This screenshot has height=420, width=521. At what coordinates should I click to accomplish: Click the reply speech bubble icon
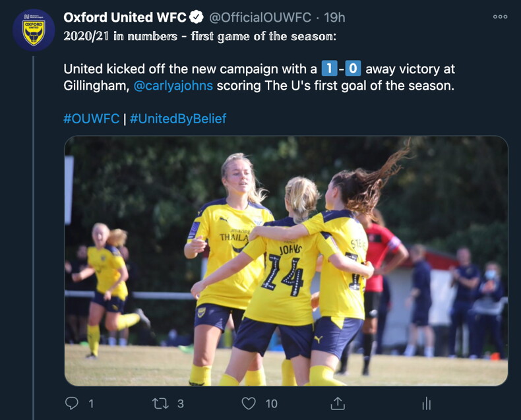[71, 403]
